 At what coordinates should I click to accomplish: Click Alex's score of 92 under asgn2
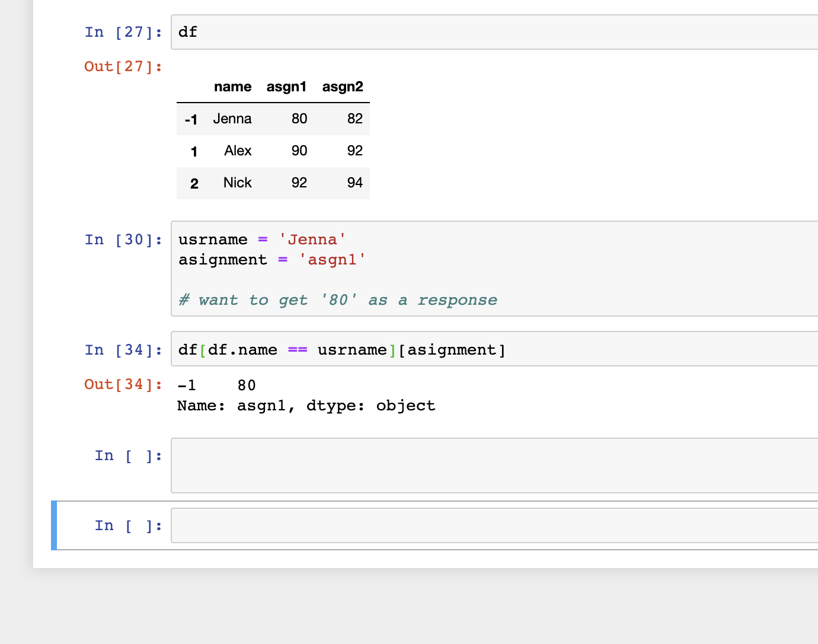coord(354,151)
